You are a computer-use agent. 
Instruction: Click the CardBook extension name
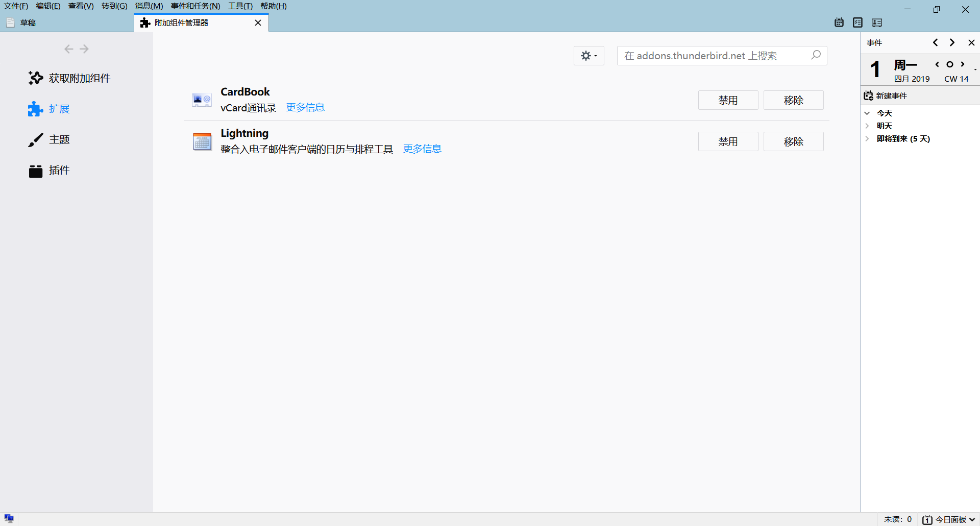click(245, 92)
